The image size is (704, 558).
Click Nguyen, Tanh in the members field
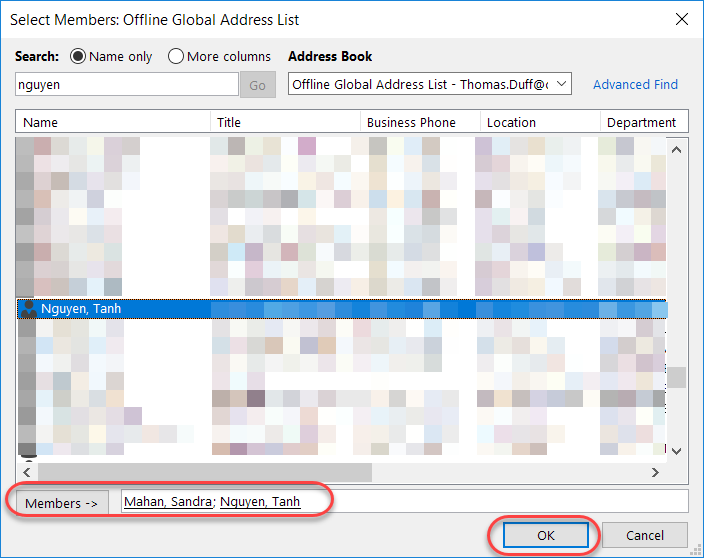[x=260, y=501]
